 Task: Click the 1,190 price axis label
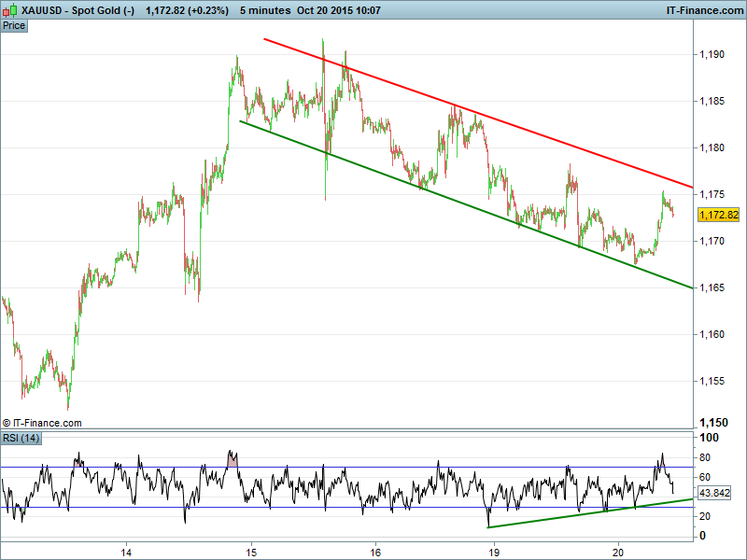coord(712,55)
